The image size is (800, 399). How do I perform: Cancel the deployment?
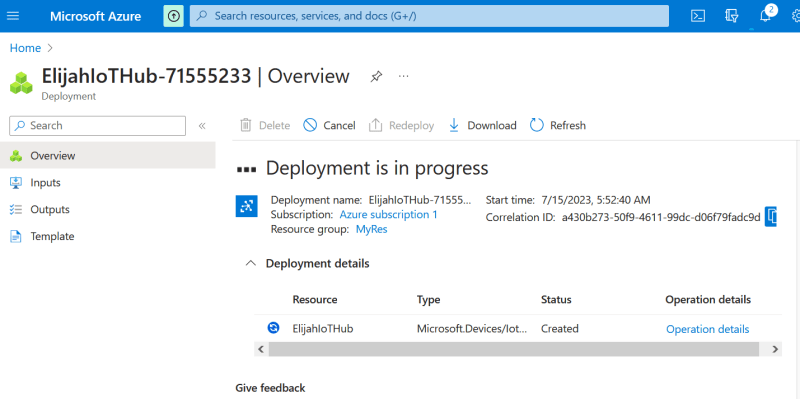[x=329, y=126]
